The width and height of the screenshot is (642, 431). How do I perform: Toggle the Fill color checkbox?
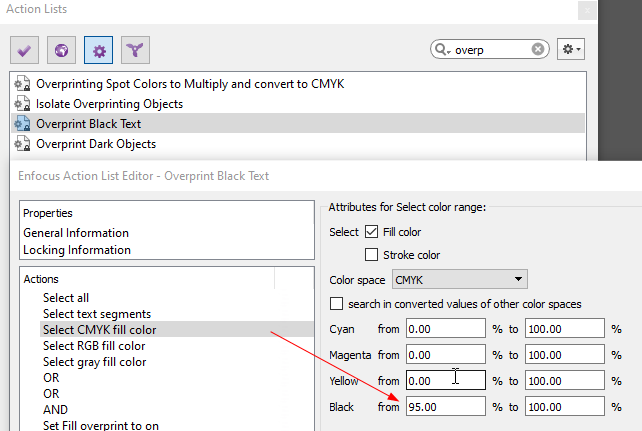[x=371, y=232]
